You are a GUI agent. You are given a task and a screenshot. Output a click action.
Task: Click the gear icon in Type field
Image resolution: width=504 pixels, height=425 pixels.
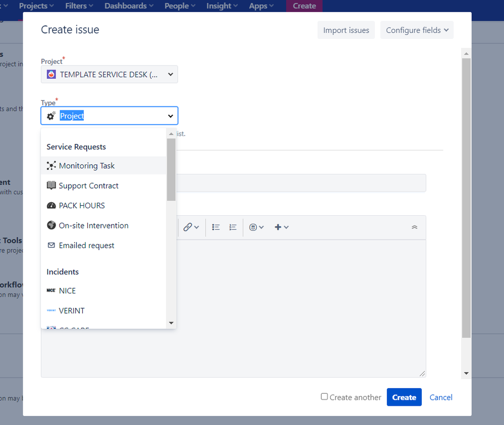click(51, 115)
